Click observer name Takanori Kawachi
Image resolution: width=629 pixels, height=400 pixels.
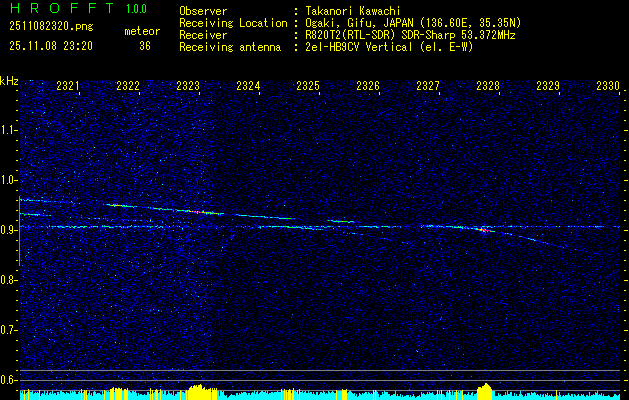tap(353, 11)
